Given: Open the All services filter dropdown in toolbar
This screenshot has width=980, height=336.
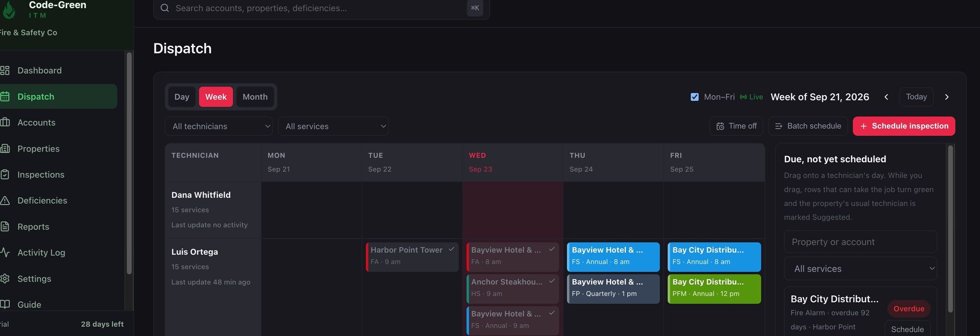Looking at the screenshot, I should point(333,126).
